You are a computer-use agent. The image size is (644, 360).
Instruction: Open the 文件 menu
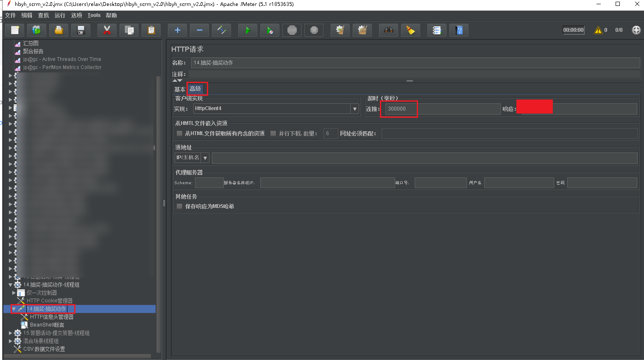tap(11, 15)
